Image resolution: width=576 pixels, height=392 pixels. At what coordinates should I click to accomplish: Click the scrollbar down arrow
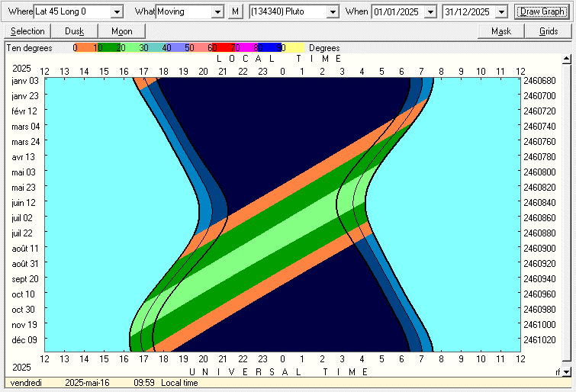coord(566,372)
